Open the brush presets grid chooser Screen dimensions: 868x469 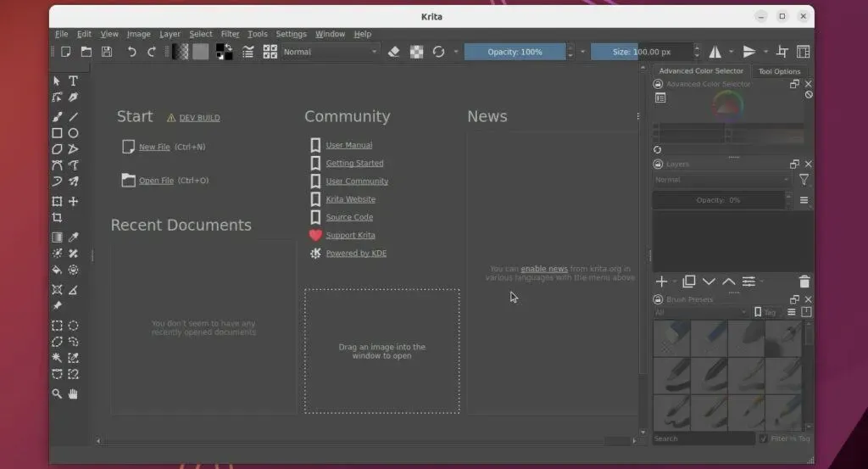click(x=270, y=52)
